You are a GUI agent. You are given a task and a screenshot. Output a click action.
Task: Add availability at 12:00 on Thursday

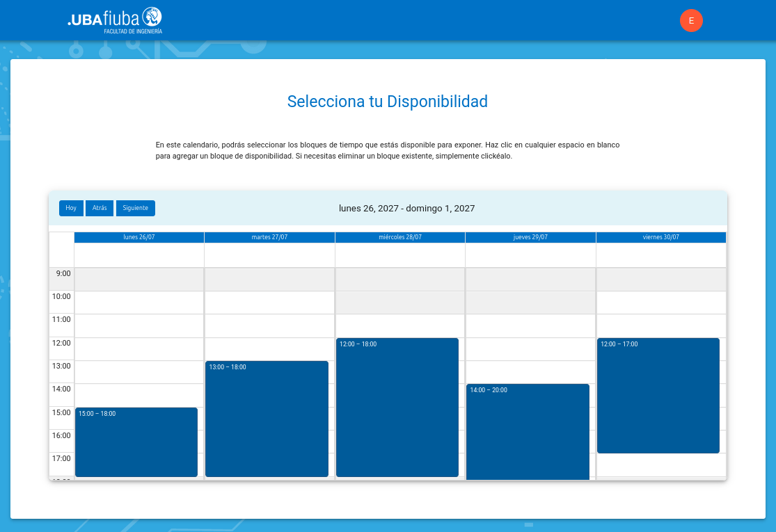coord(530,349)
